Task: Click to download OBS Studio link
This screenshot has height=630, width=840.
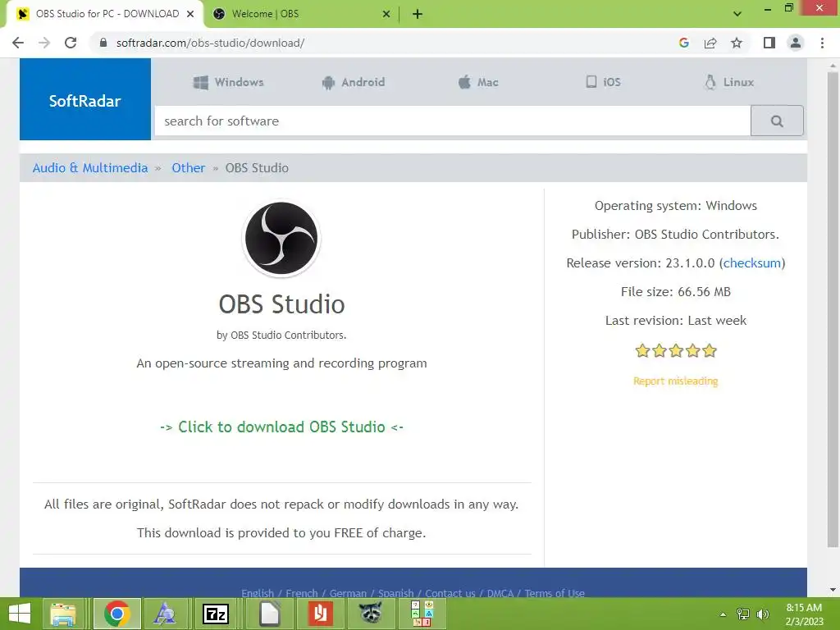Action: 282,427
